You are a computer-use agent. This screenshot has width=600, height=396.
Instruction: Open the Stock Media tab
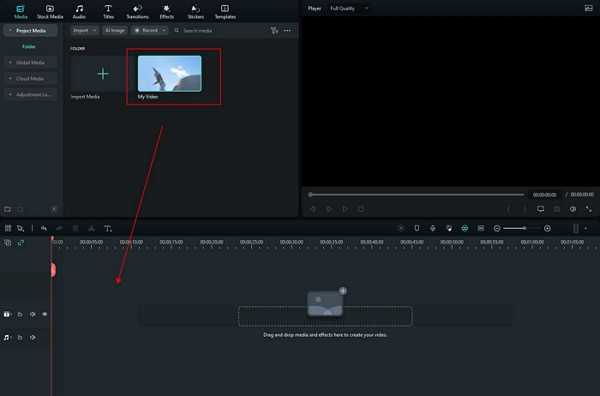pyautogui.click(x=50, y=12)
